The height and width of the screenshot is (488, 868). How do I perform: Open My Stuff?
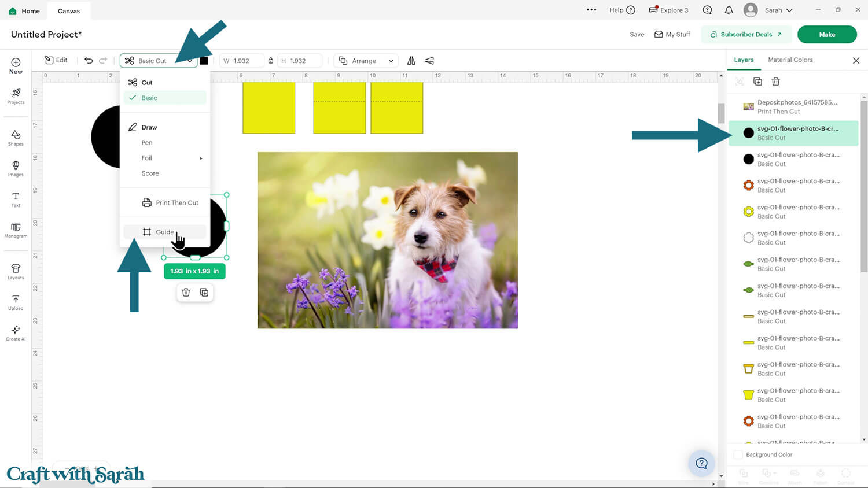point(672,35)
